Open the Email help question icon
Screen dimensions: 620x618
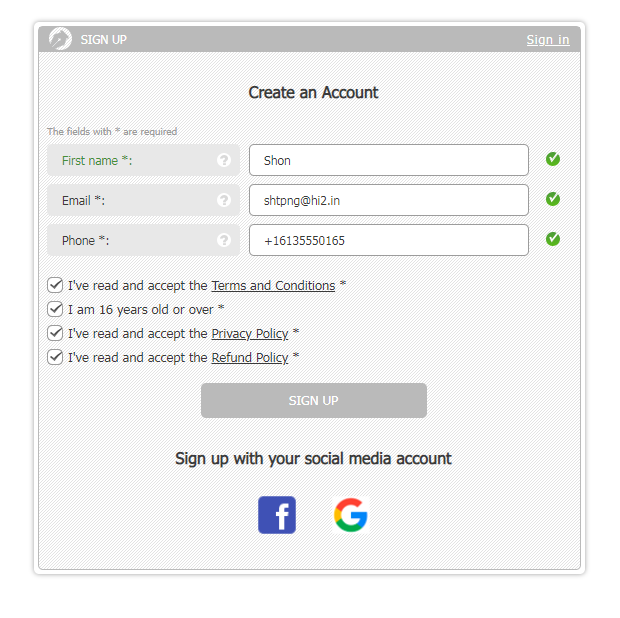tap(224, 200)
